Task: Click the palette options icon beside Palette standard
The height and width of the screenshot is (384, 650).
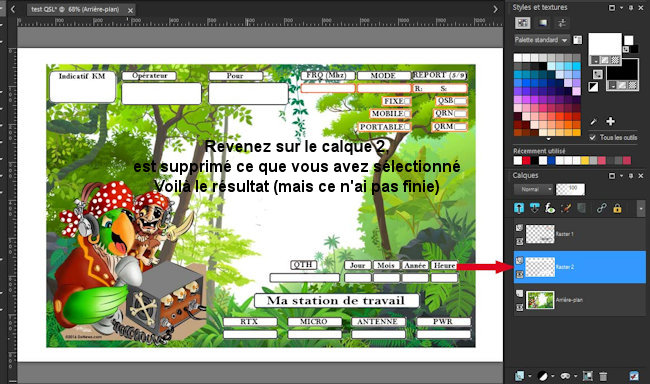Action: (x=577, y=40)
